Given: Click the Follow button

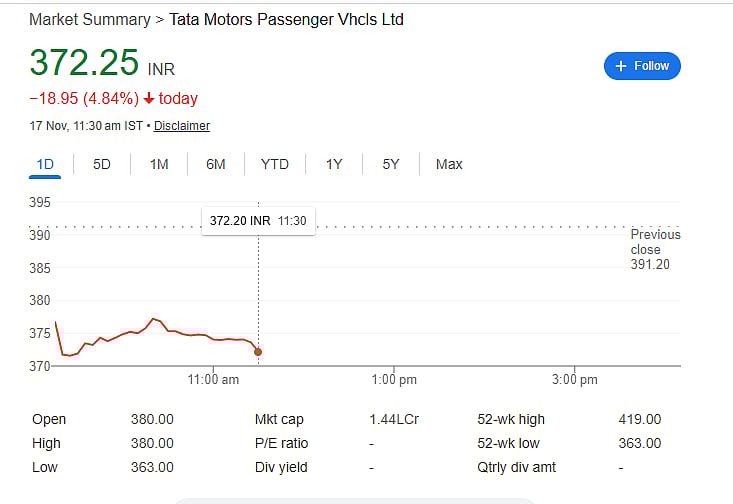Looking at the screenshot, I should [642, 66].
